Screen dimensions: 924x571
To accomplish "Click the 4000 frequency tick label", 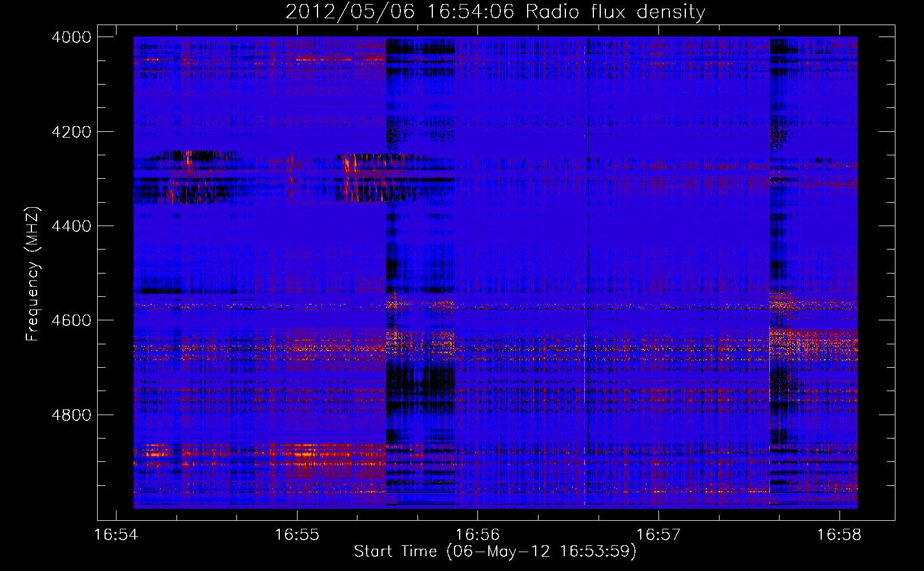I will point(71,37).
